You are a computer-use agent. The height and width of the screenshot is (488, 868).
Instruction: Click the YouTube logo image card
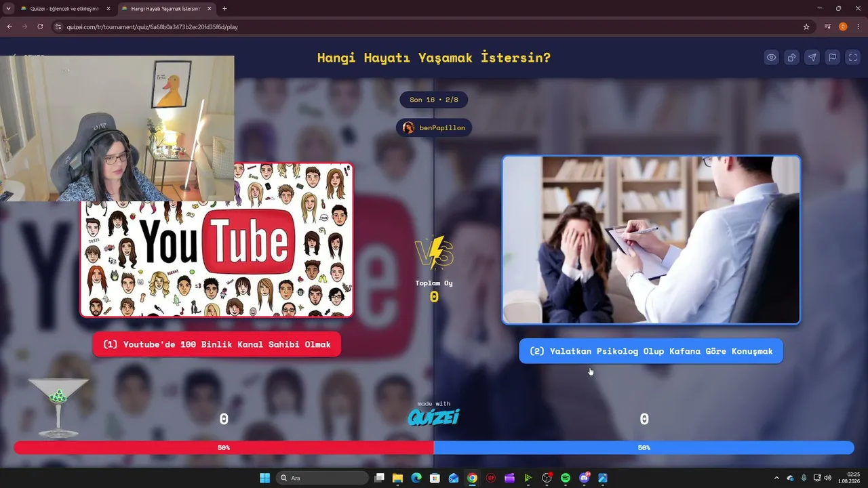[x=217, y=240]
